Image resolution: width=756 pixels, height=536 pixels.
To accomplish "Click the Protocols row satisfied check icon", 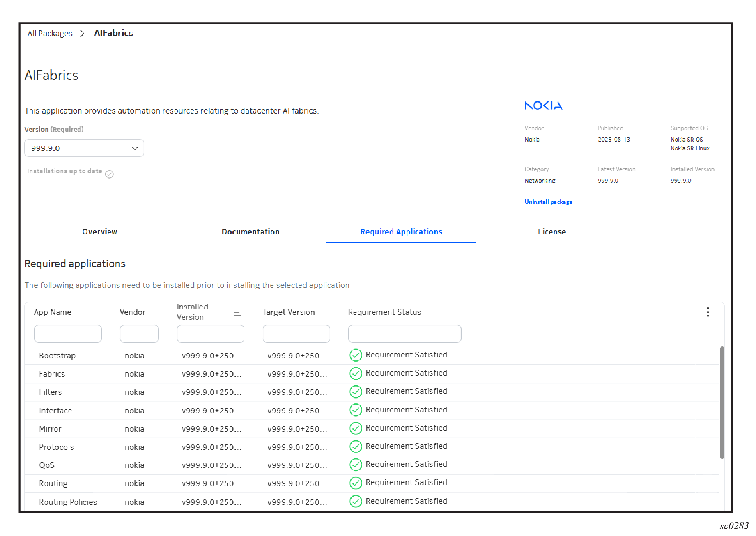I will point(356,447).
